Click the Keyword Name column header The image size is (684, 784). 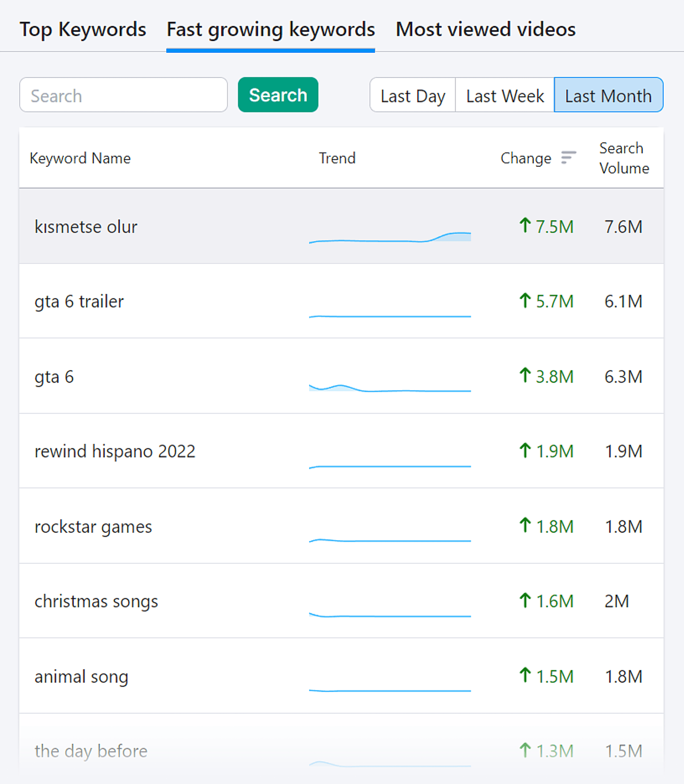pyautogui.click(x=80, y=158)
